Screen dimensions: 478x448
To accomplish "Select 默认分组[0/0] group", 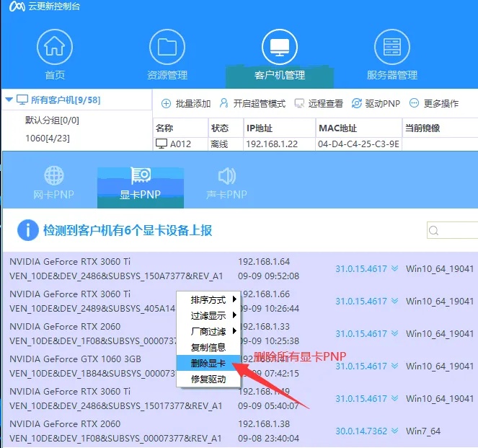I will [52, 120].
